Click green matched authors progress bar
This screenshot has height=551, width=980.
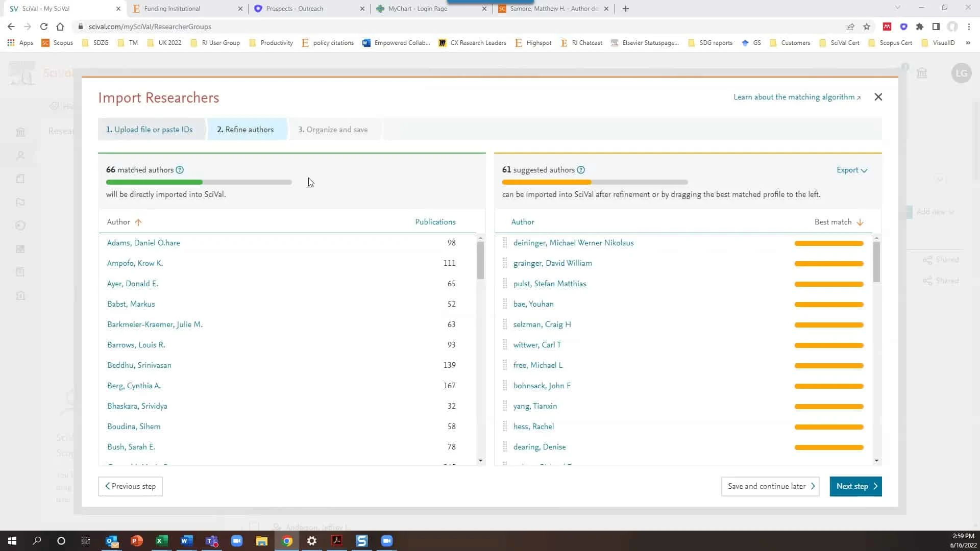tap(154, 182)
